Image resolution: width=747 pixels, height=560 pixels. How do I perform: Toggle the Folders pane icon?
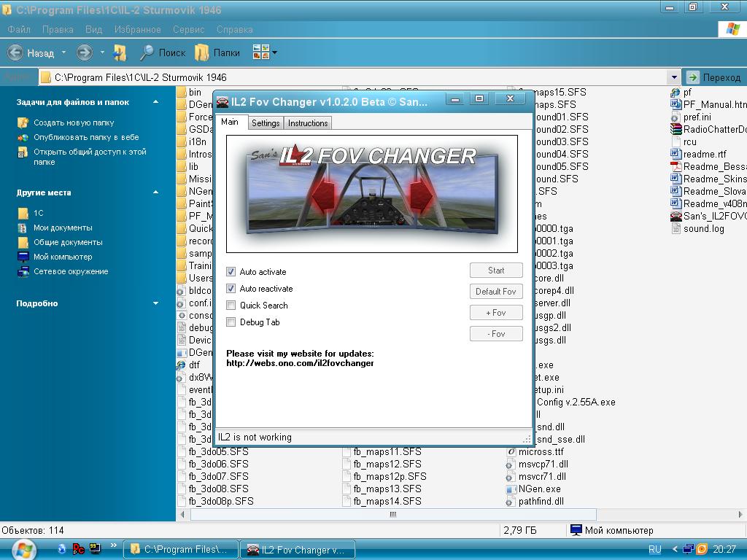(201, 52)
